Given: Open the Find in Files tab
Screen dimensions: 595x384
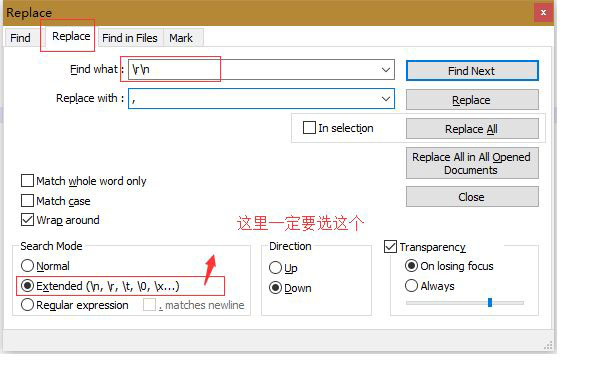Looking at the screenshot, I should tap(130, 38).
